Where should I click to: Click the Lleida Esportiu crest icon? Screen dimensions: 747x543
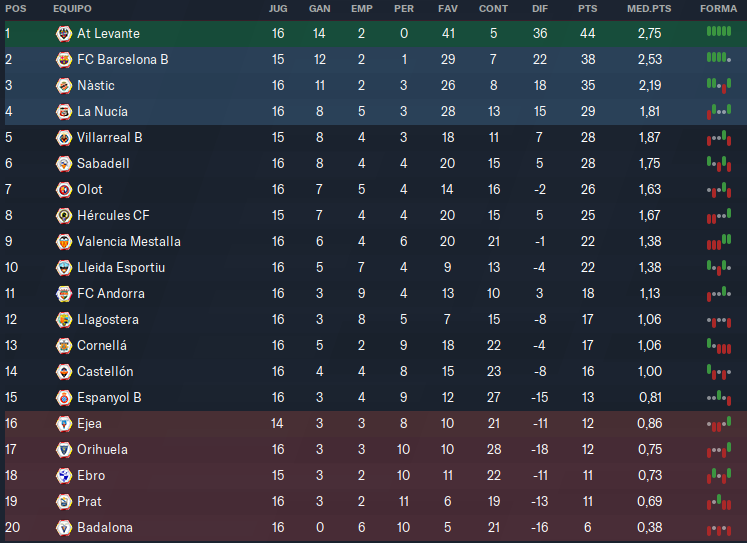click(64, 268)
